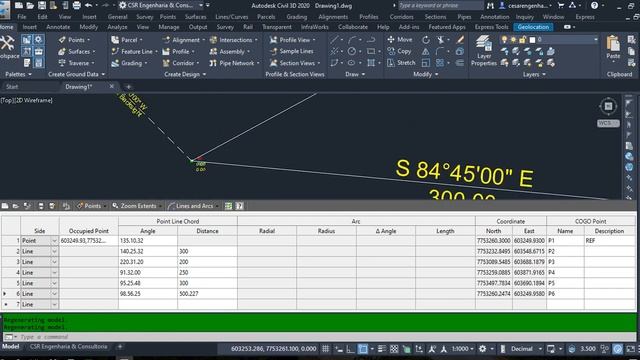Toggle layer freeze sun icon
This screenshot has width=640, height=360.
(513, 40)
